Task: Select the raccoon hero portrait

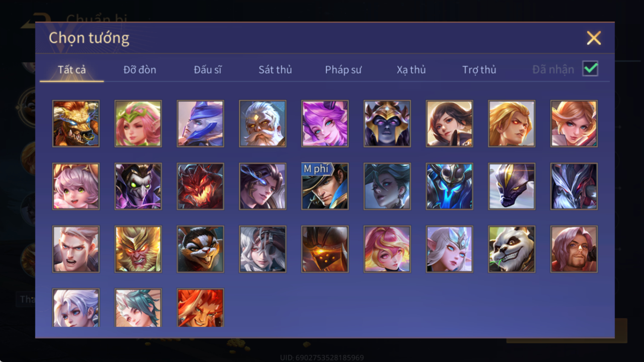Action: (x=200, y=249)
